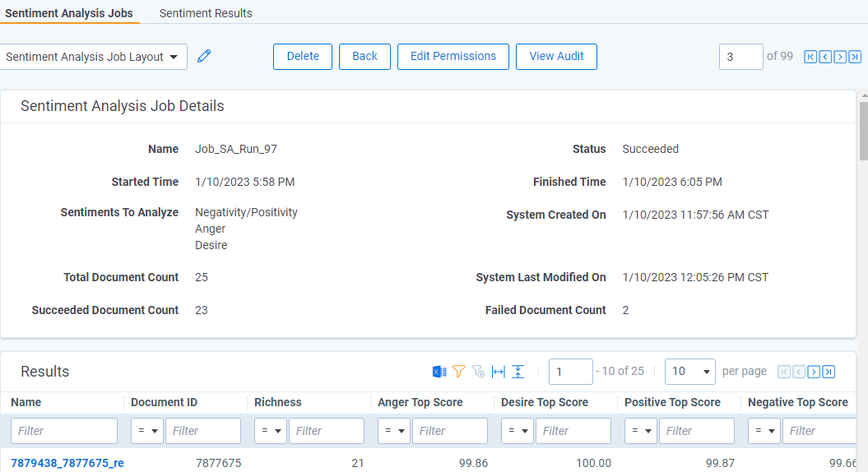Click Document ID cell 7877675
The height and width of the screenshot is (472, 868).
(x=218, y=463)
